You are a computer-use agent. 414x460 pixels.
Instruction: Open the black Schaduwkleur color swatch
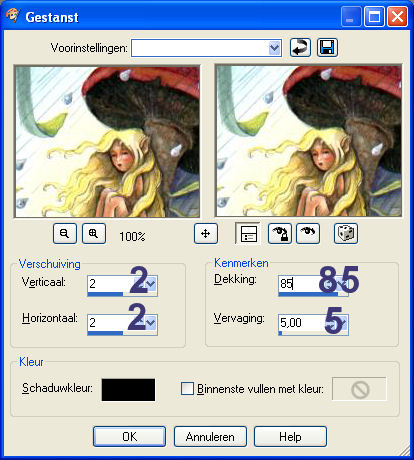(x=128, y=390)
